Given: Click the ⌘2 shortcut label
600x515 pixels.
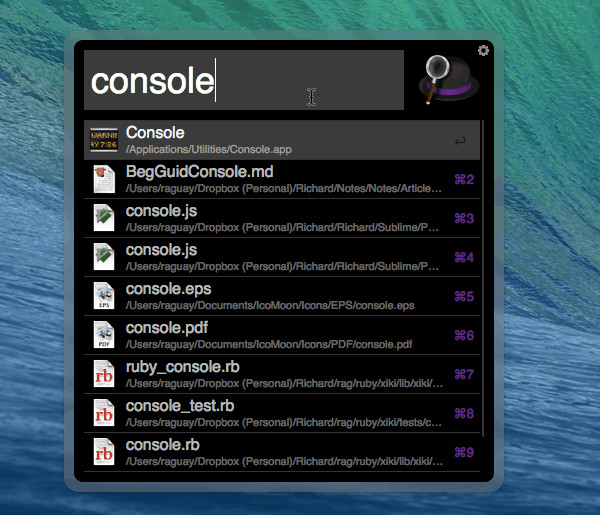Looking at the screenshot, I should point(464,179).
